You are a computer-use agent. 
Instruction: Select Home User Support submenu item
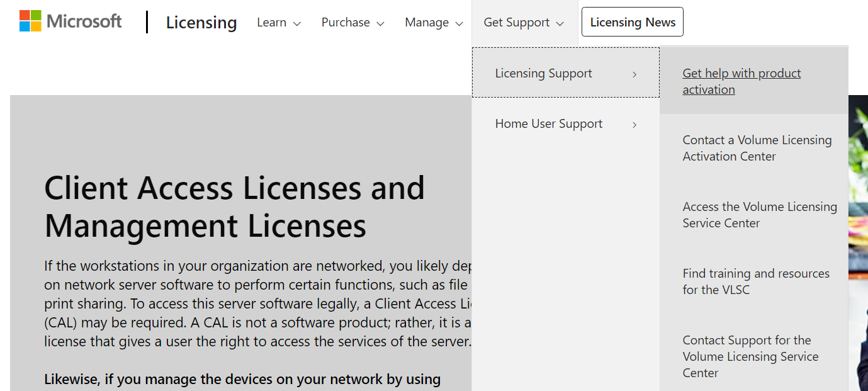coord(566,124)
